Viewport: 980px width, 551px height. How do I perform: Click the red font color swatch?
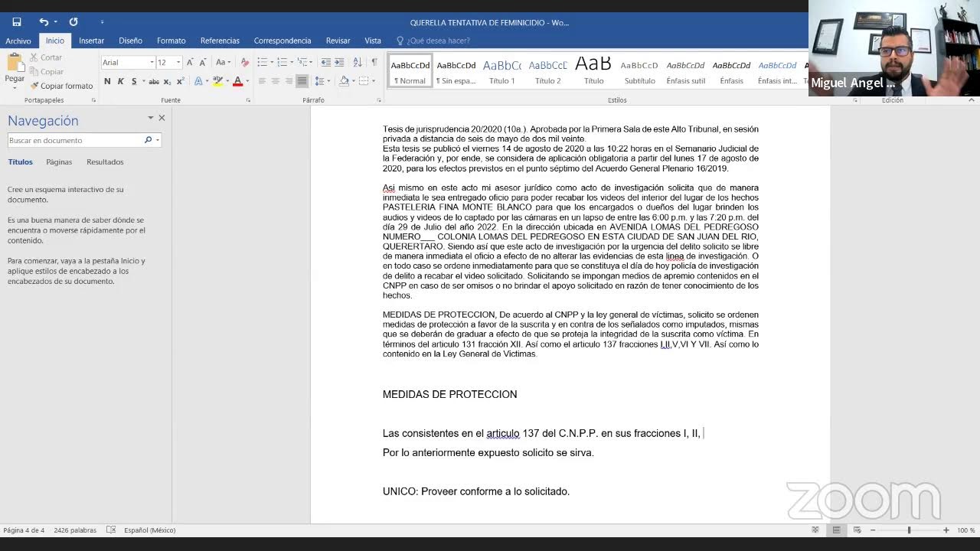[237, 81]
